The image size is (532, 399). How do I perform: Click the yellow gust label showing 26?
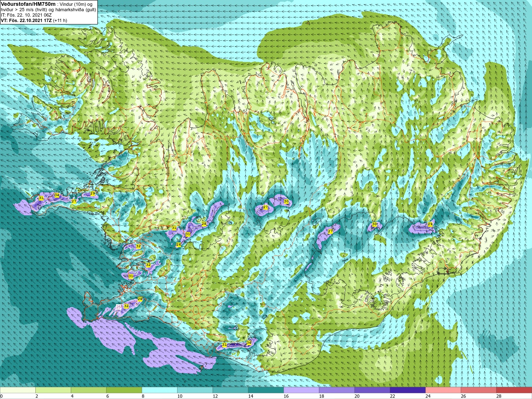point(178,245)
